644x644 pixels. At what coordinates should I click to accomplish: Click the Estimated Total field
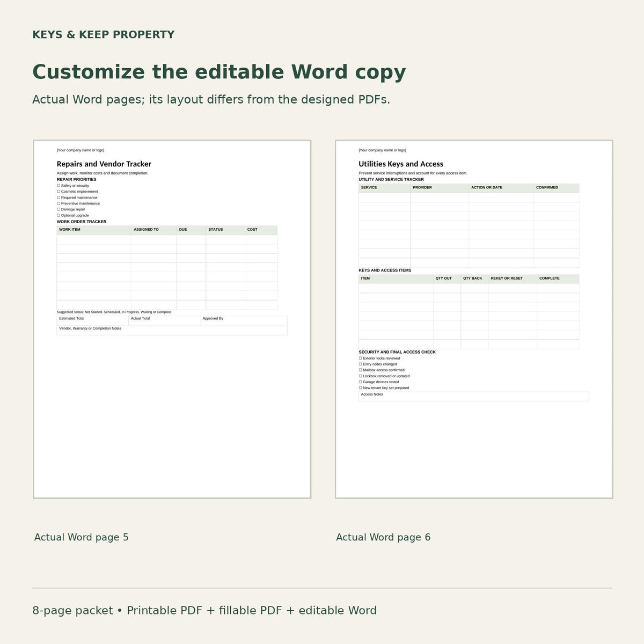tap(93, 320)
